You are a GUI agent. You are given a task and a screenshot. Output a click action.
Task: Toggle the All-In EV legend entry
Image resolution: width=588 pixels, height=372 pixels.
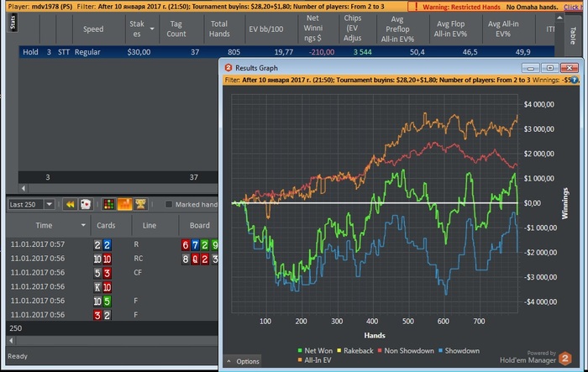tap(315, 360)
